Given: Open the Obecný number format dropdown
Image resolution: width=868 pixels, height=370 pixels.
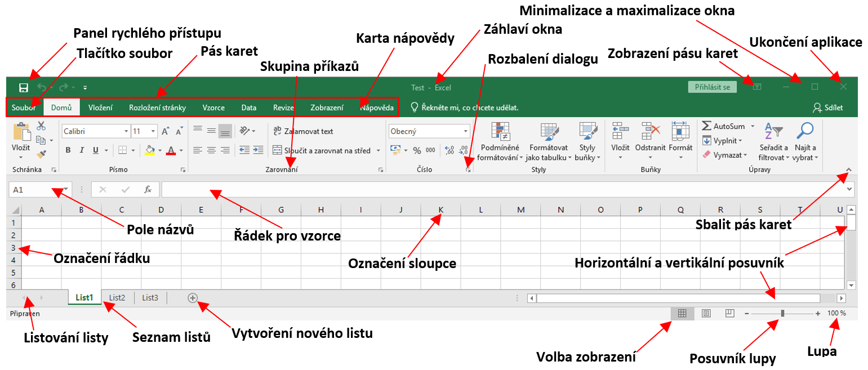Looking at the screenshot, I should pos(465,131).
